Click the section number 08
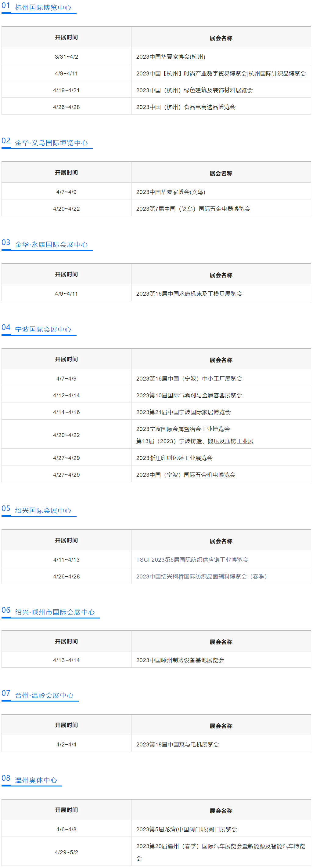This screenshot has height=868, width=313. tap(6, 778)
